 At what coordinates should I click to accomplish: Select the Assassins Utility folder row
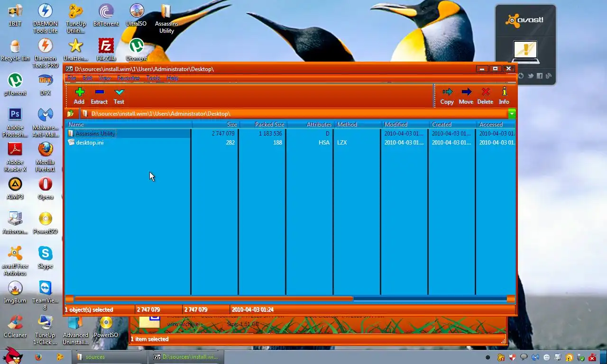290,134
